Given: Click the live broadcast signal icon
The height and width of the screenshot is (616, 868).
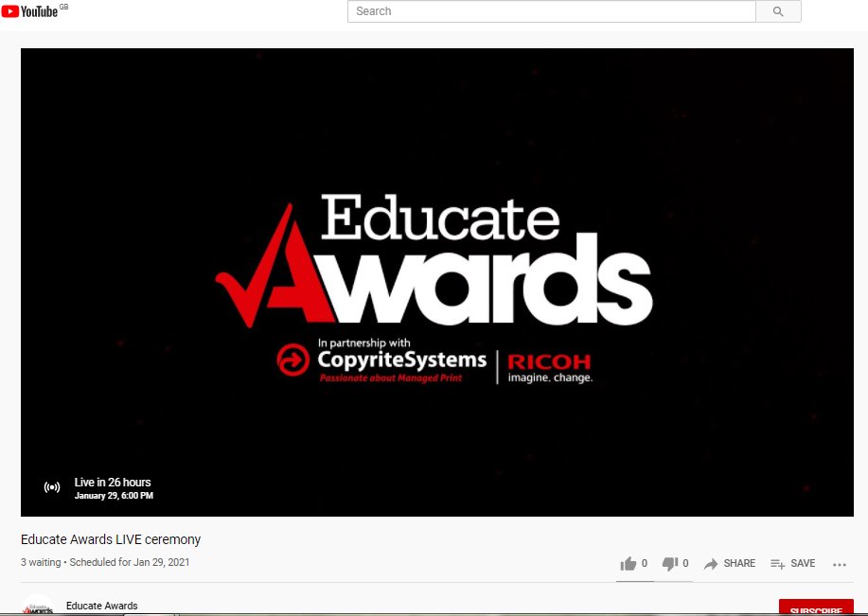Looking at the screenshot, I should (52, 487).
